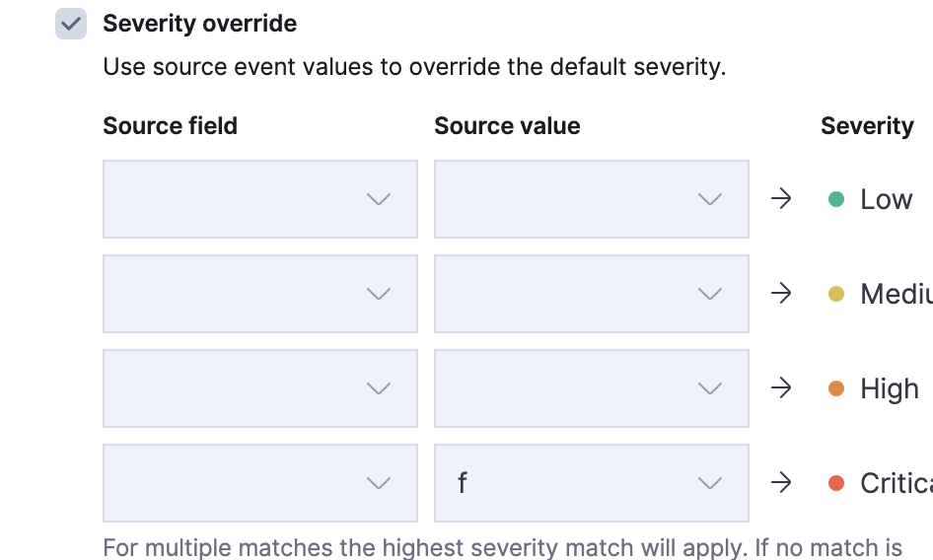Click the arrow icon beside Medium severity

[781, 294]
